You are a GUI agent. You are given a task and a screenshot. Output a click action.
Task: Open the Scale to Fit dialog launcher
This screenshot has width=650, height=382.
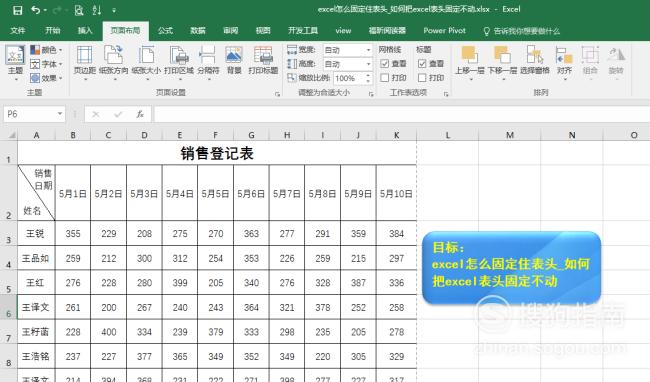click(x=371, y=94)
